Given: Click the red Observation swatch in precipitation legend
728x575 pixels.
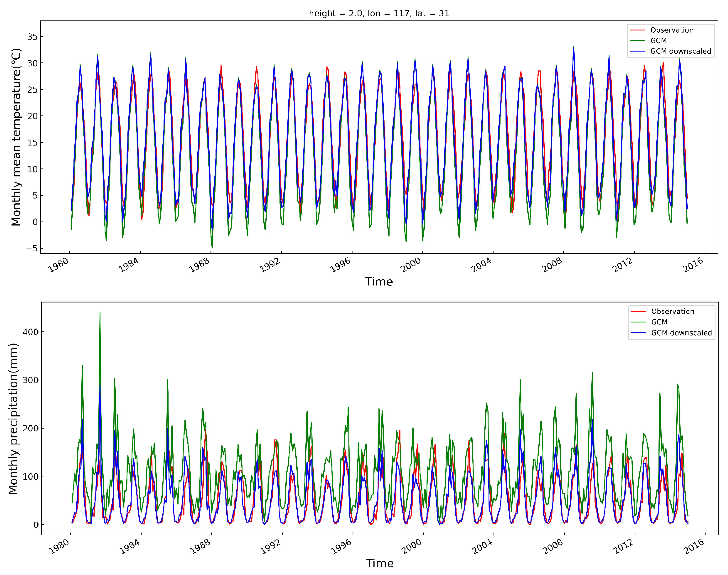Looking at the screenshot, I should point(638,311).
